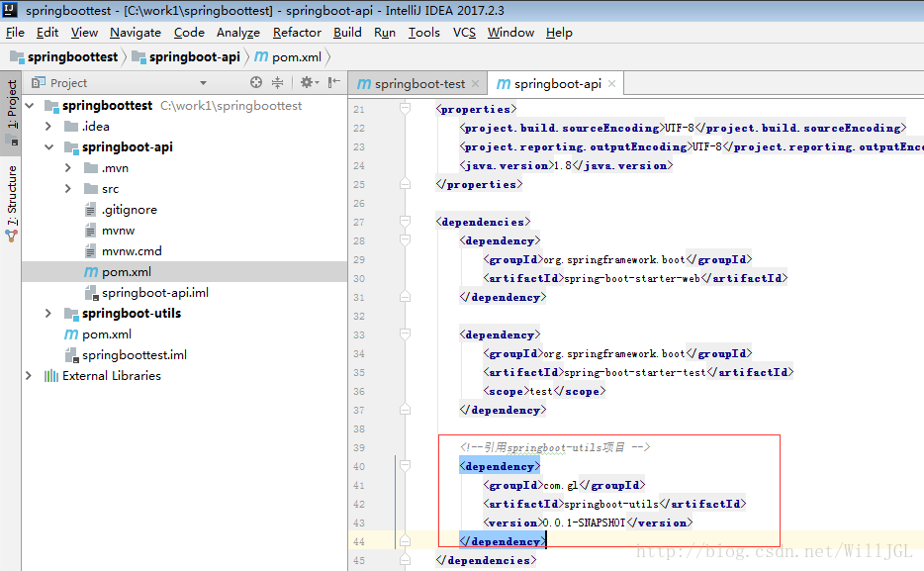924x571 pixels.
Task: Click the Maven icon of the selected pom.xml
Action: pos(91,272)
